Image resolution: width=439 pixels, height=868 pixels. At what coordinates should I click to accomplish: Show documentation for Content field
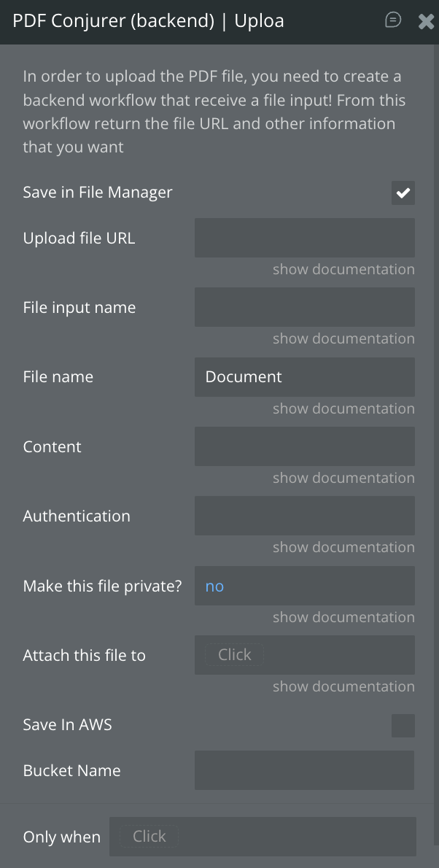(343, 478)
